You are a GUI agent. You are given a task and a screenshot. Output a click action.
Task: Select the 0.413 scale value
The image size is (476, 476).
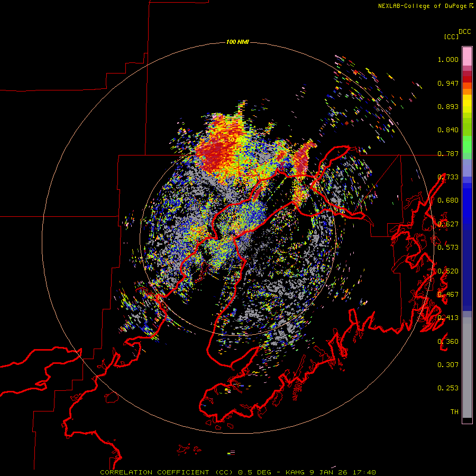point(448,318)
